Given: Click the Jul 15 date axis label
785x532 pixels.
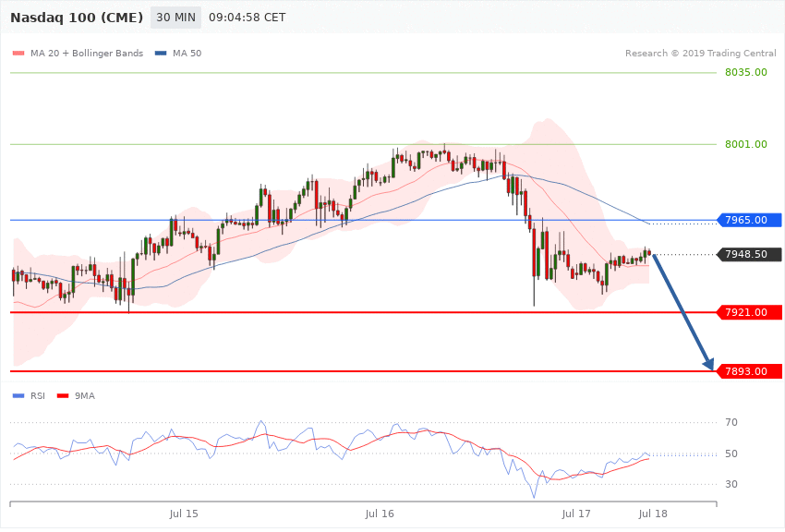Looking at the screenshot, I should pos(184,514).
